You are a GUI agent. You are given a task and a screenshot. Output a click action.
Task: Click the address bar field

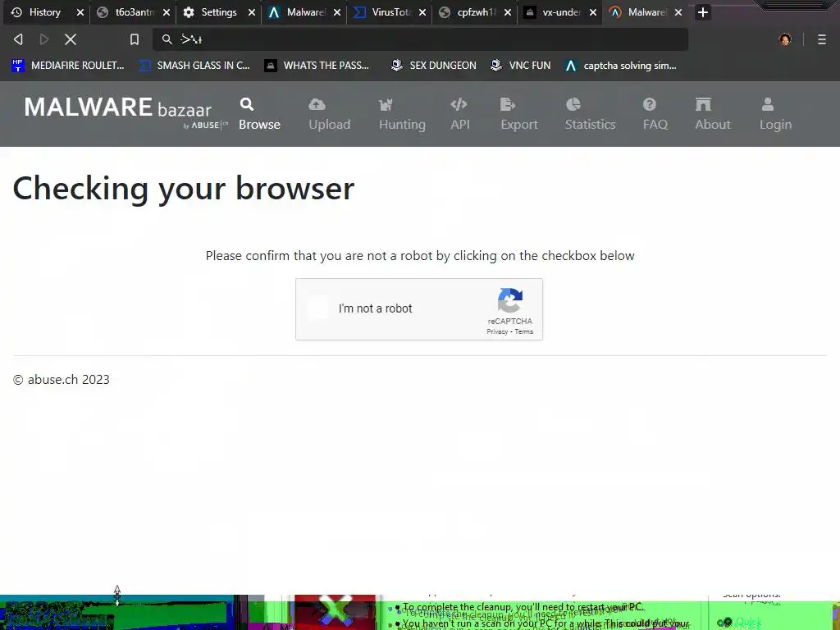(420, 39)
